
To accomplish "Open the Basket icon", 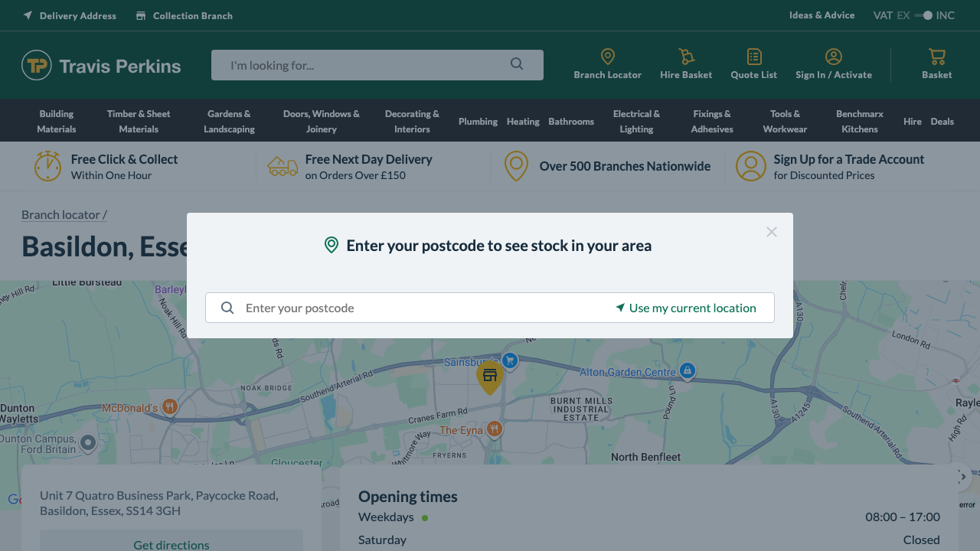I will [936, 63].
